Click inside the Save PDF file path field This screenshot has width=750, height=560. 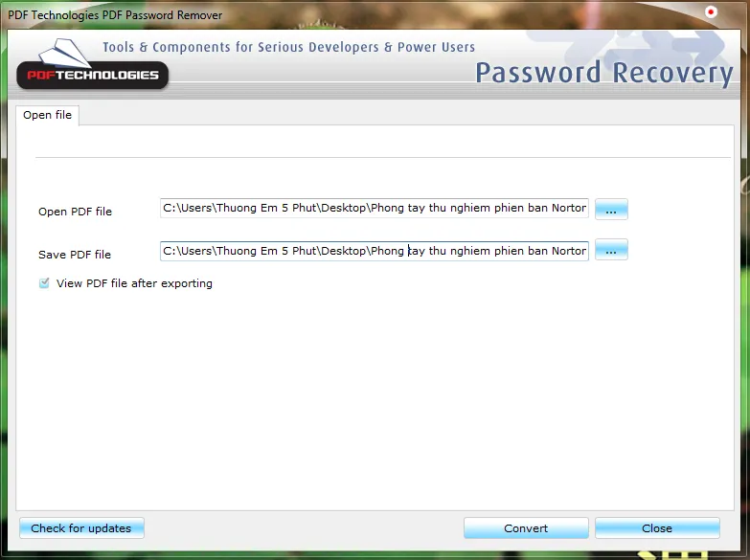tap(374, 251)
